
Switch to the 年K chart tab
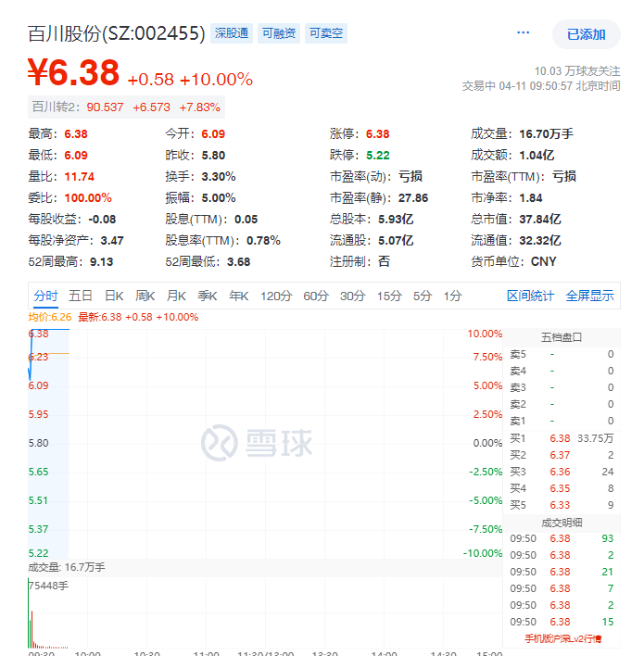pos(239,296)
